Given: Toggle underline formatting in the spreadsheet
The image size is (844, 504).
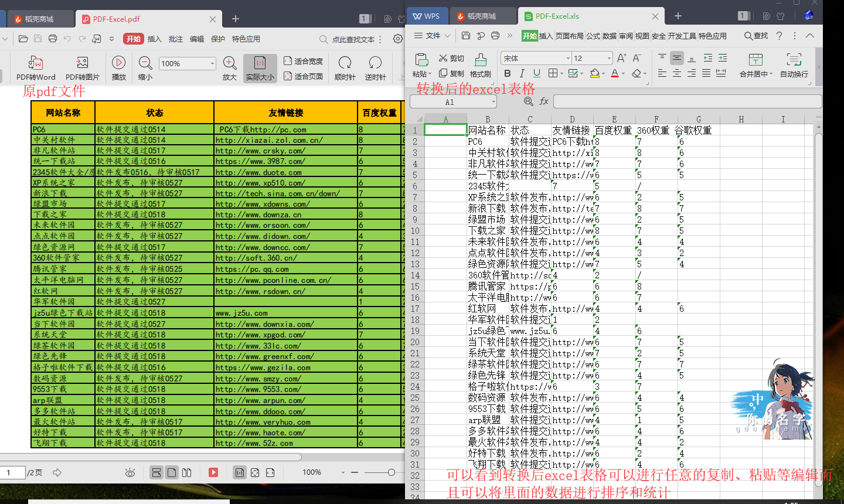Looking at the screenshot, I should (537, 73).
